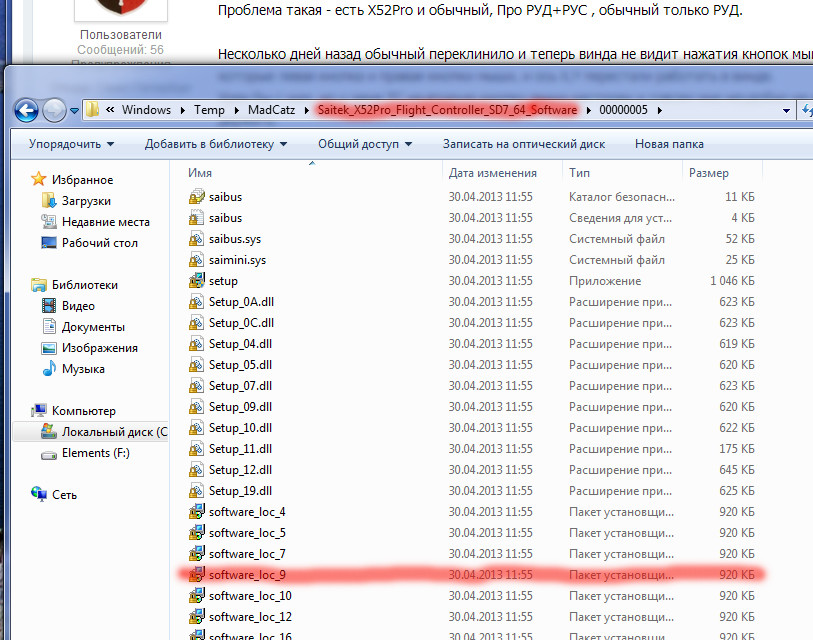
Task: Select software_loc_9 installer package
Action: (247, 575)
